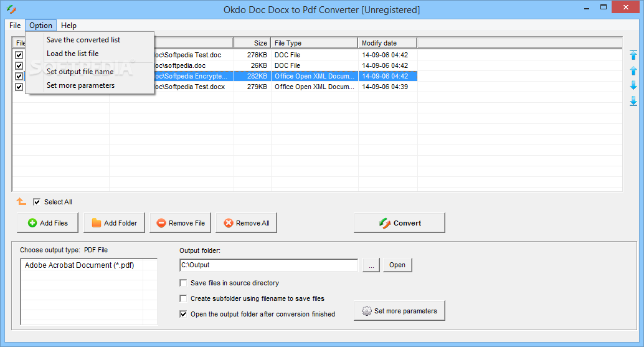
Task: Move selected file up one position
Action: point(633,70)
